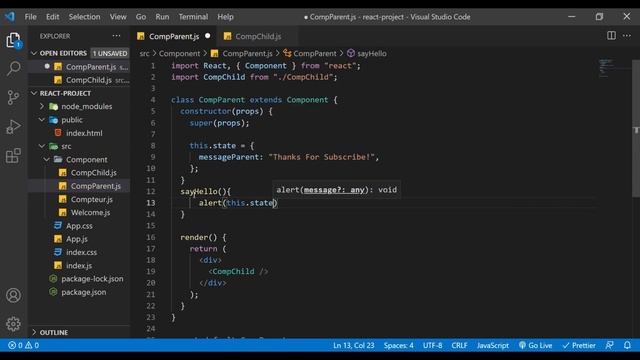Image resolution: width=640 pixels, height=360 pixels.
Task: Click the VS Code logo icon
Action: point(10,17)
